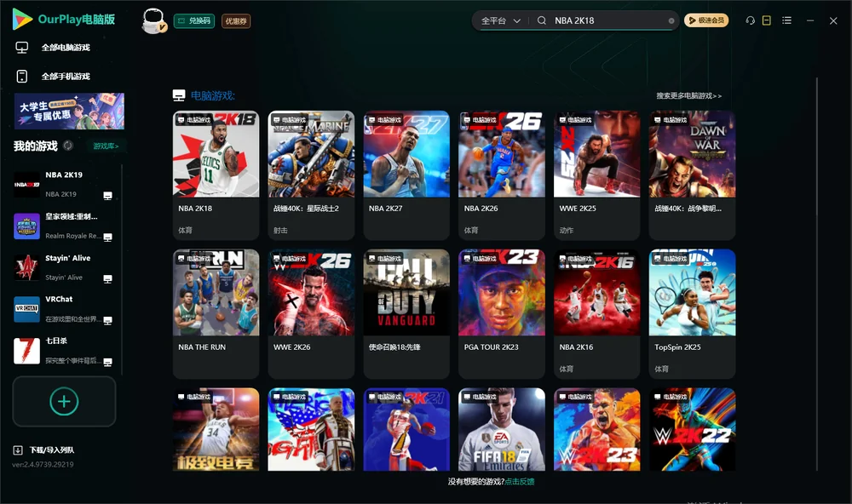Open the NBA THE RUN game card

[216, 314]
